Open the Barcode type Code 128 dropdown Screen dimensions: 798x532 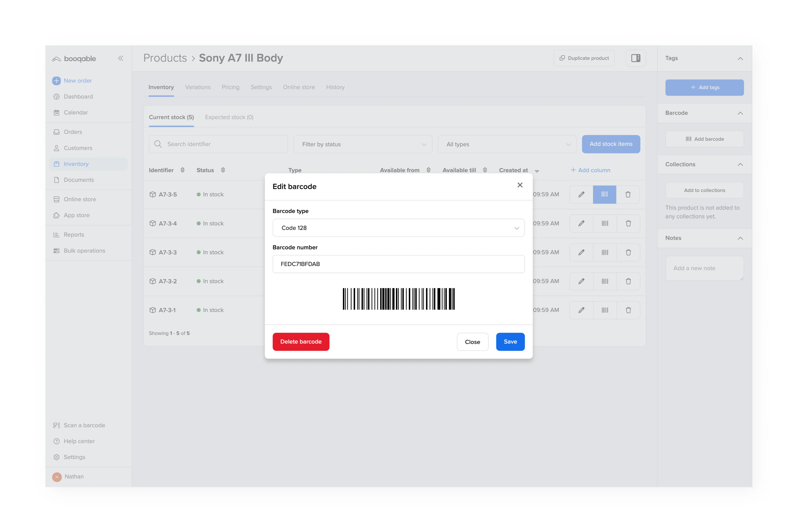pyautogui.click(x=399, y=228)
